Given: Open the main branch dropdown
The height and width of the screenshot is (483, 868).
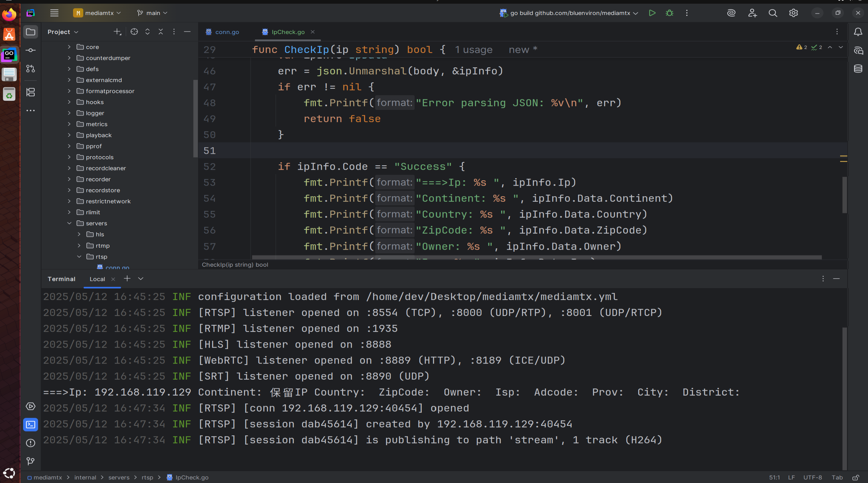Looking at the screenshot, I should click(153, 13).
